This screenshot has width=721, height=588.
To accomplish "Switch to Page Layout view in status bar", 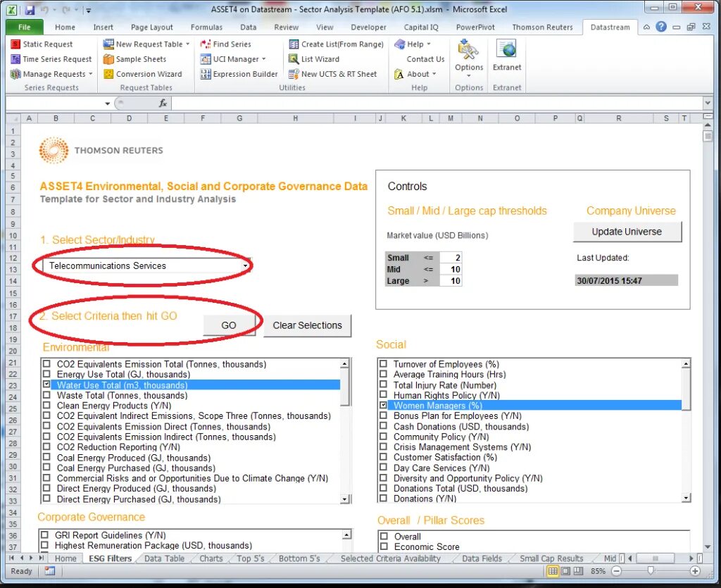I will click(565, 571).
